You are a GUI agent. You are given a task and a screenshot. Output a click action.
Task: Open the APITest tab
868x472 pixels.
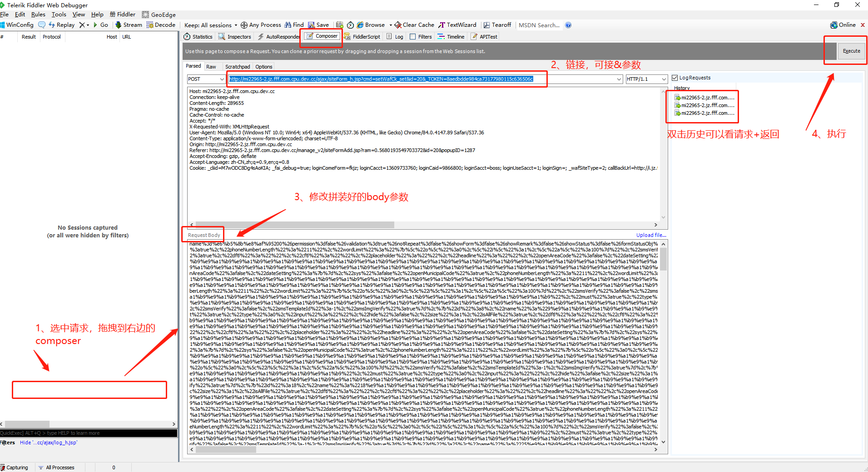[x=484, y=37]
